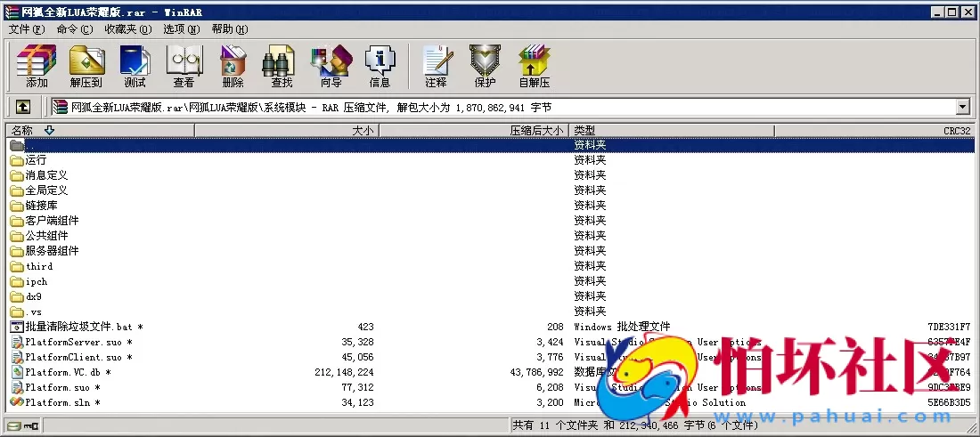Click the size value 35,328

coord(357,342)
